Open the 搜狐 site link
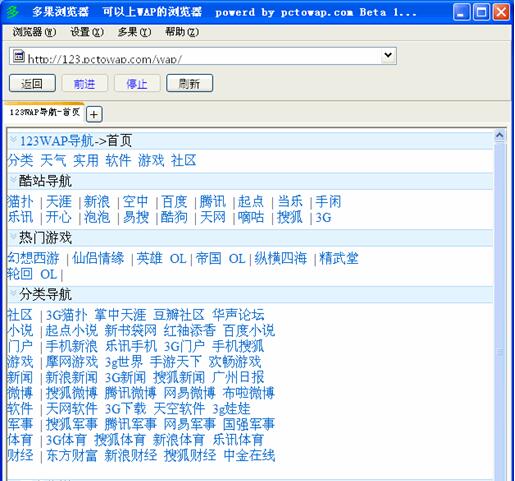Image resolution: width=515 pixels, height=481 pixels. (290, 217)
